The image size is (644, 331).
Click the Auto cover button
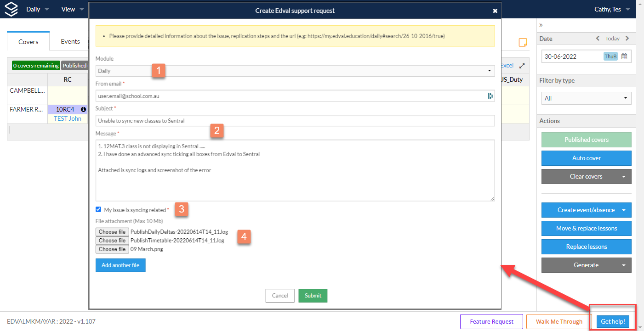[586, 158]
